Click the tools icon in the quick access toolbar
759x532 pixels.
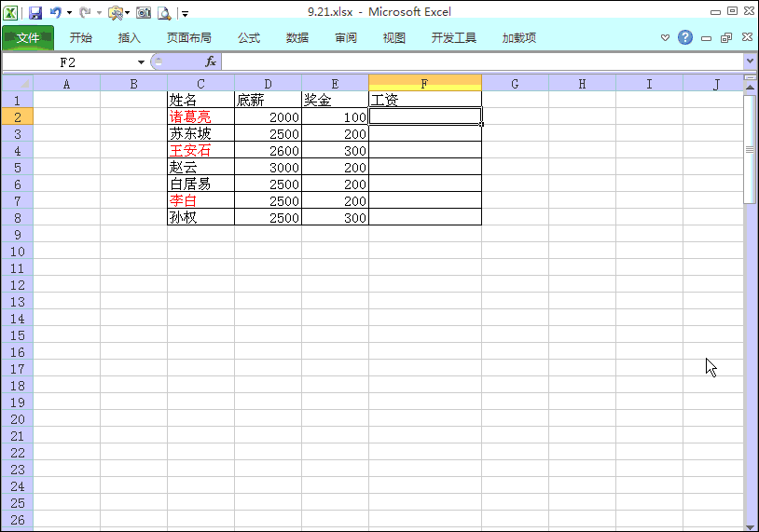pyautogui.click(x=116, y=13)
